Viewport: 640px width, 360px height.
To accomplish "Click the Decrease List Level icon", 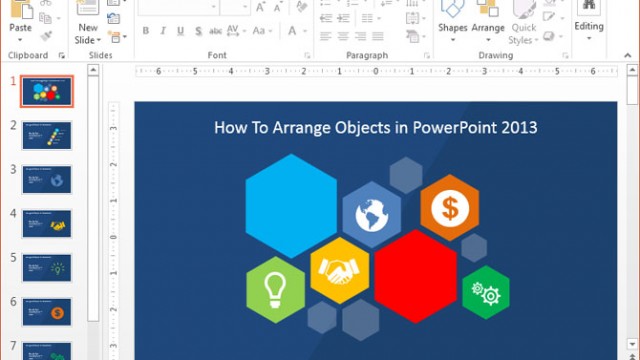I will pos(326,18).
